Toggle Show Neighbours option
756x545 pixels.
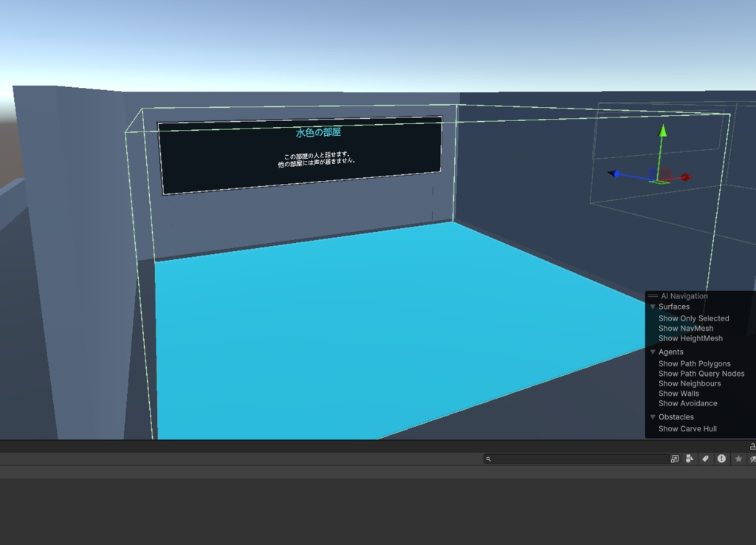(690, 384)
